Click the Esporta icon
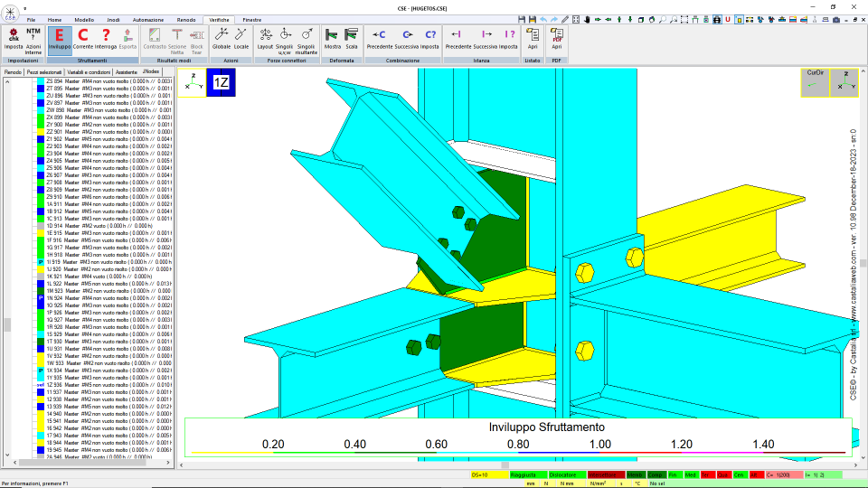Screen dimensions: 868x488 click(x=127, y=39)
